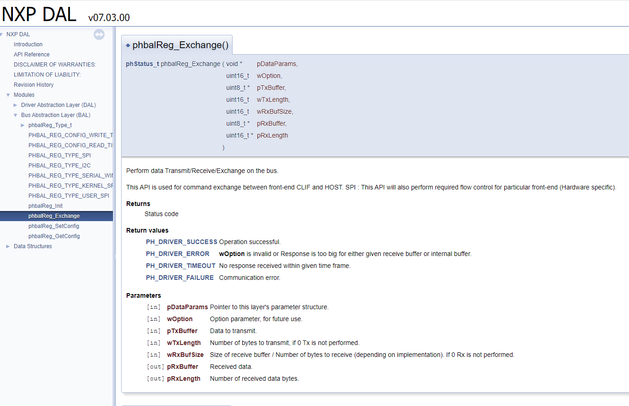Open phbalReg_Init in the tree
The width and height of the screenshot is (629, 406).
[45, 206]
